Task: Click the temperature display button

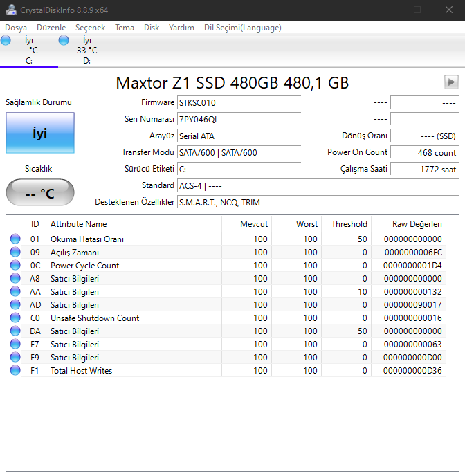Action: tap(39, 193)
